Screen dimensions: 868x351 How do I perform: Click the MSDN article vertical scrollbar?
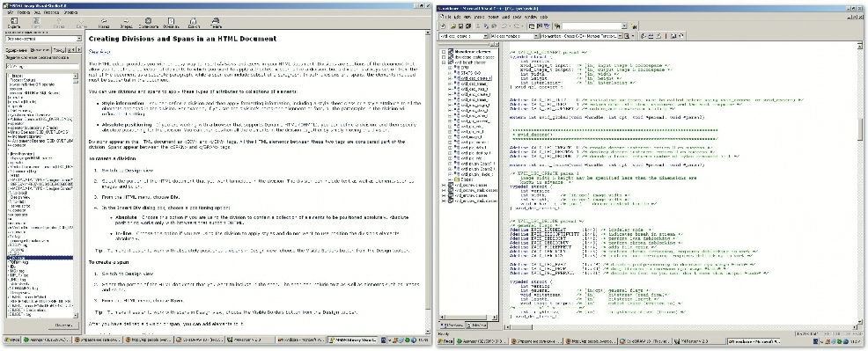pos(427,182)
